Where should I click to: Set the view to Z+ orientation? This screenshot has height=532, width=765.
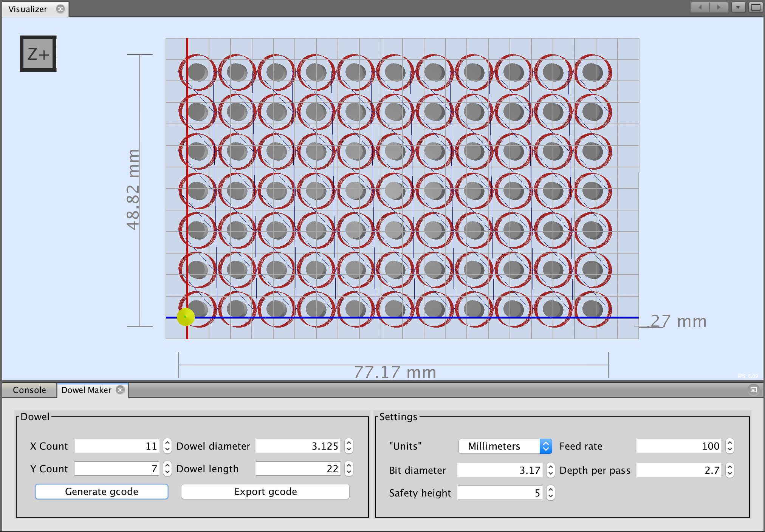pos(38,53)
